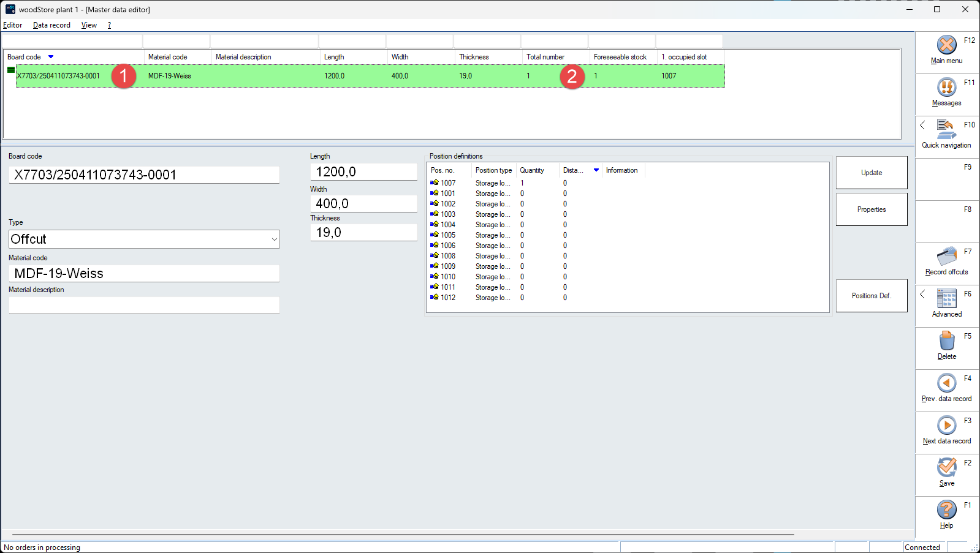This screenshot has height=553, width=980.
Task: Select board row X7703/250411073743-0001
Action: pos(370,76)
